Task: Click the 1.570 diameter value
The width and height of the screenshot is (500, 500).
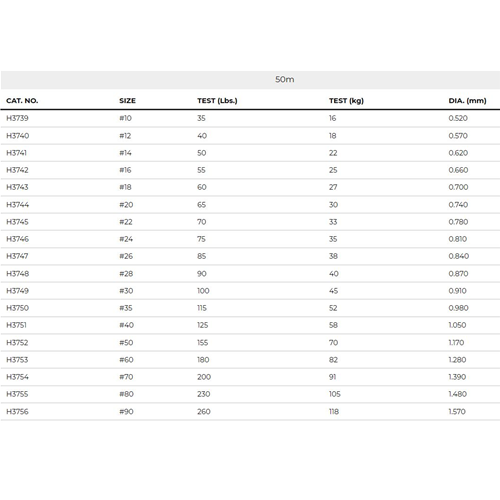Action: tap(457, 412)
